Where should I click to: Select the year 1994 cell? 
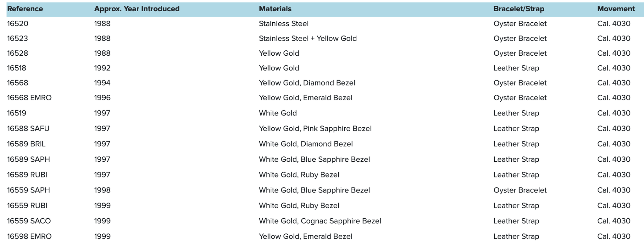(x=103, y=83)
